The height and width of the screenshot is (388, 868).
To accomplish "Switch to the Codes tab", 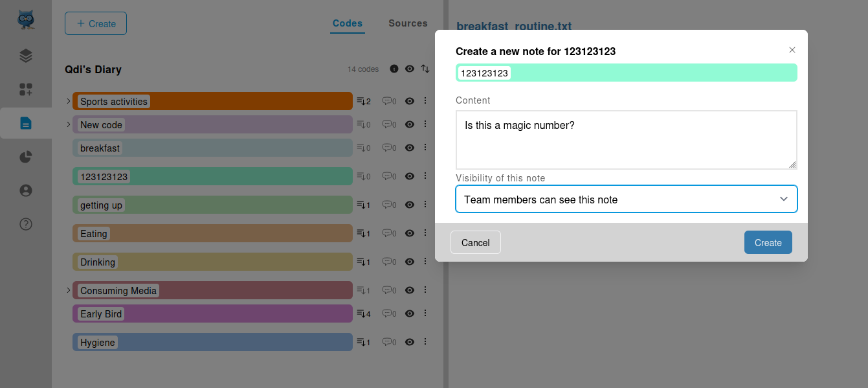I will point(348,23).
